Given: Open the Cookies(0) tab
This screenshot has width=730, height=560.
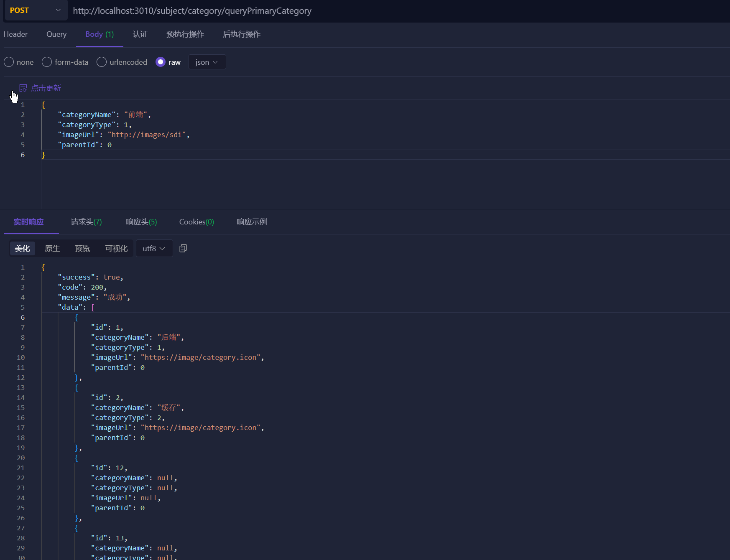Looking at the screenshot, I should click(x=197, y=222).
